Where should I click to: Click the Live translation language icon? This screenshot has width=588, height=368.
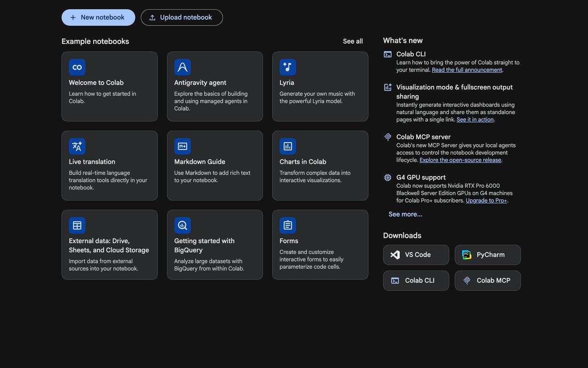coord(77,146)
